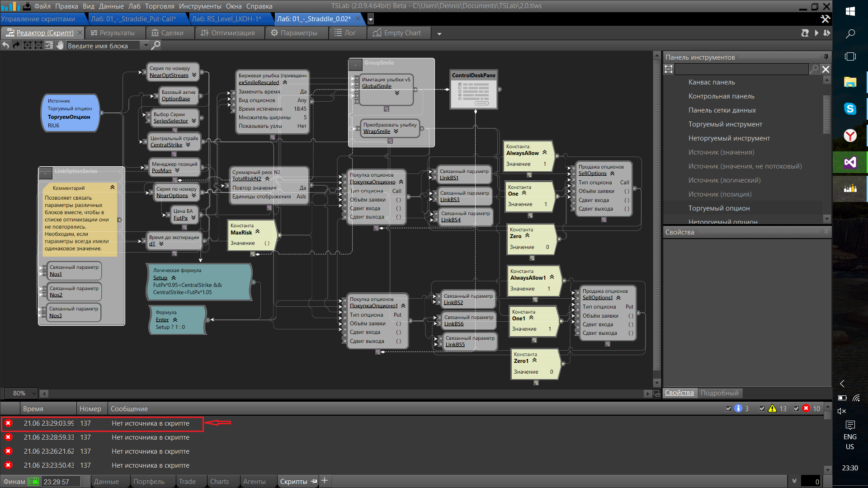868x488 pixels.
Task: Add a new tab with the plus icon
Action: 325,481
